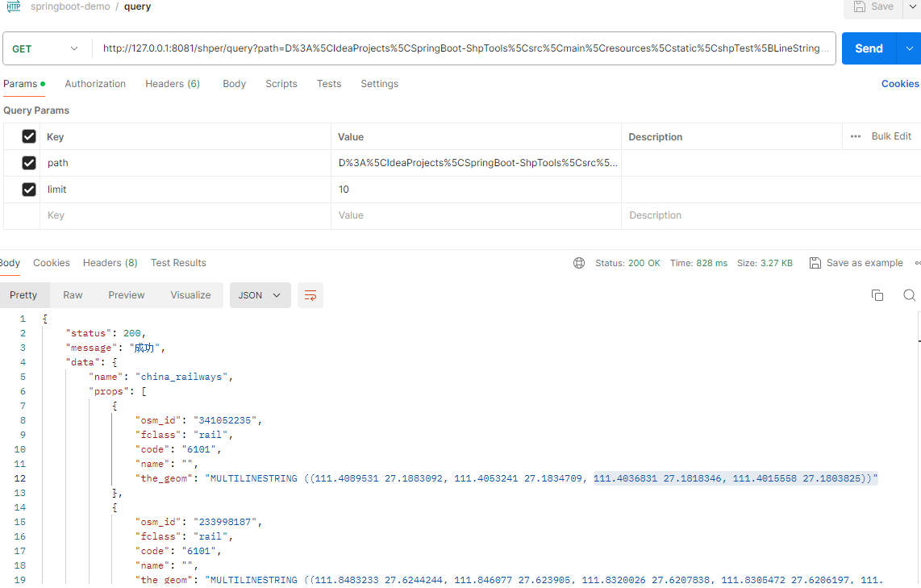
Task: Uncheck the limit query parameter
Action: [27, 189]
